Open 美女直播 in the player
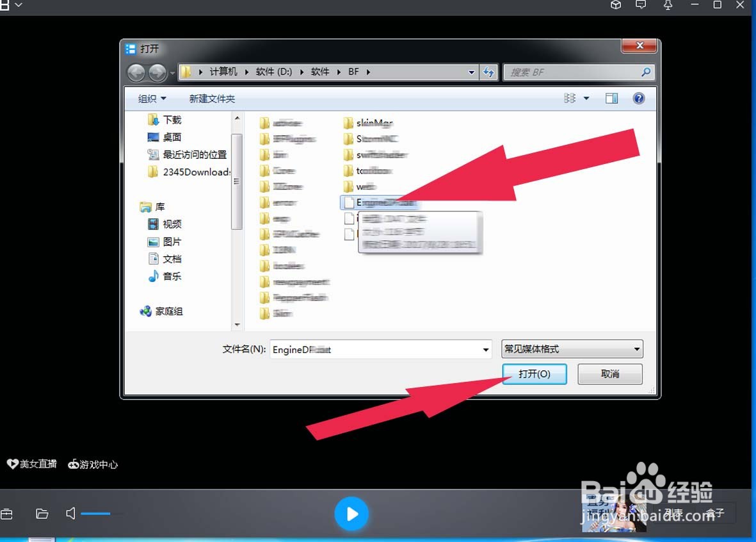 (32, 464)
